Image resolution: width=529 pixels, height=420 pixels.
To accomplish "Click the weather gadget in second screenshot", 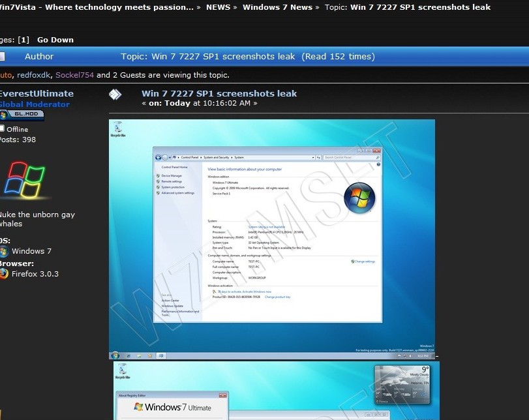I will coord(402,385).
